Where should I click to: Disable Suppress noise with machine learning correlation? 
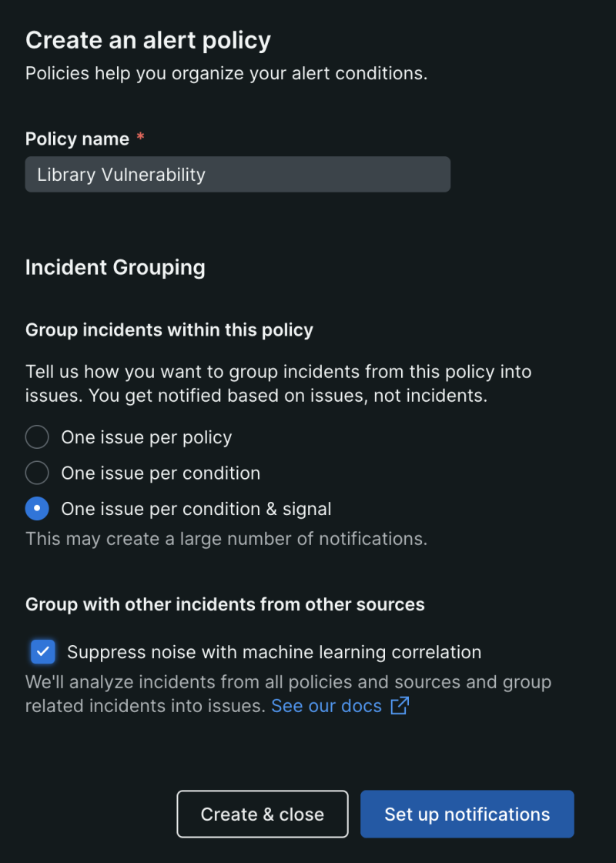[42, 651]
